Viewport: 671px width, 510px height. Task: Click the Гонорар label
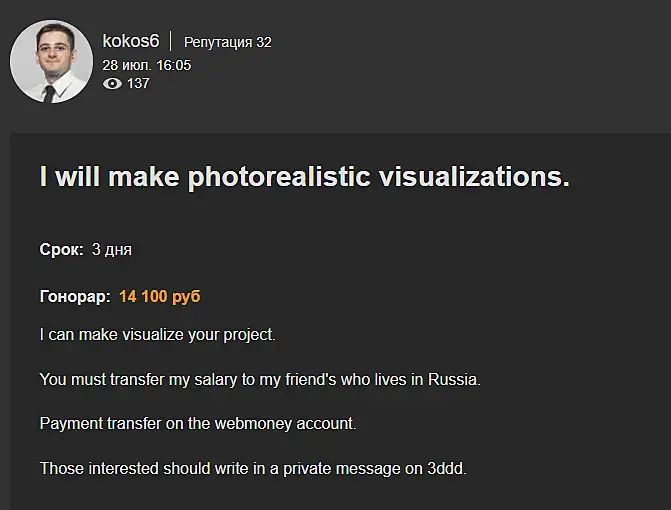[x=74, y=297]
